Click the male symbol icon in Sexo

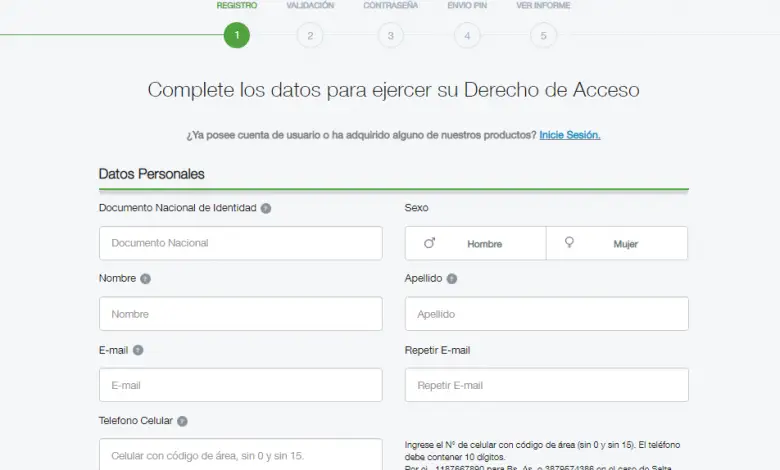pos(429,243)
